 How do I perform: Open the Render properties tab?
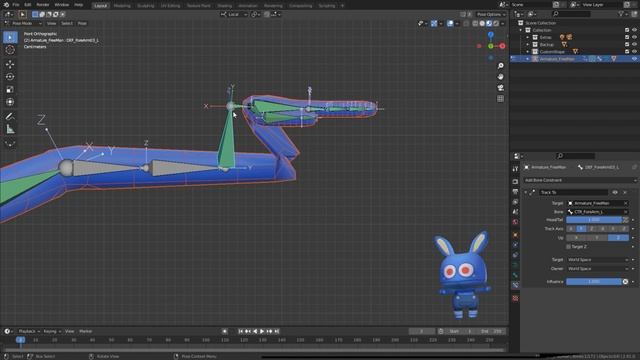515,181
